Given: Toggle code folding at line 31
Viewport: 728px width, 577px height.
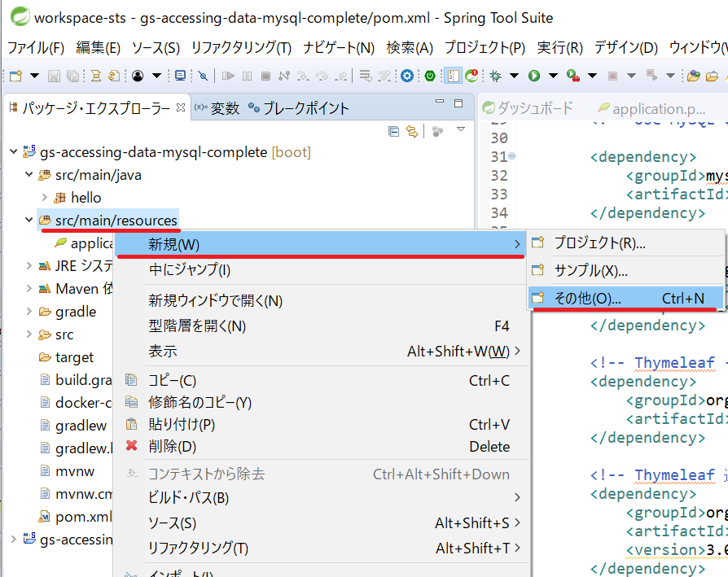Looking at the screenshot, I should click(512, 156).
